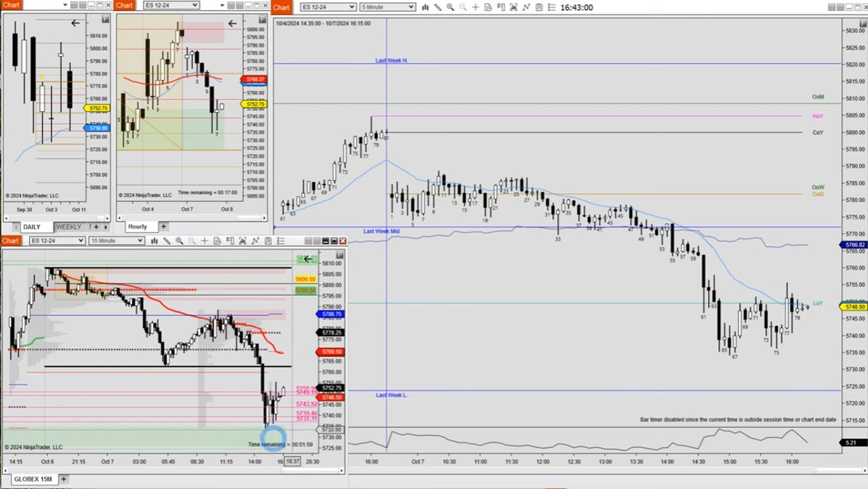Open bar type selector in 15 Minute chart toolbar
868x489 pixels.
coord(154,241)
